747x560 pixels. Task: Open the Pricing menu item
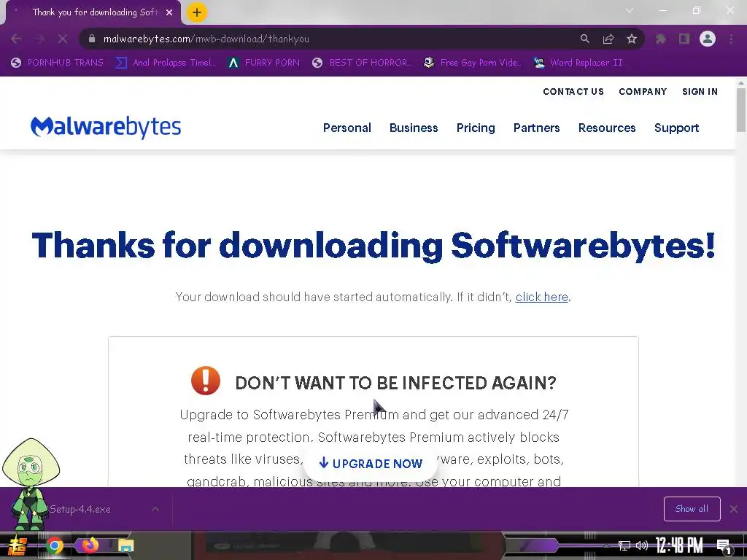pyautogui.click(x=476, y=128)
